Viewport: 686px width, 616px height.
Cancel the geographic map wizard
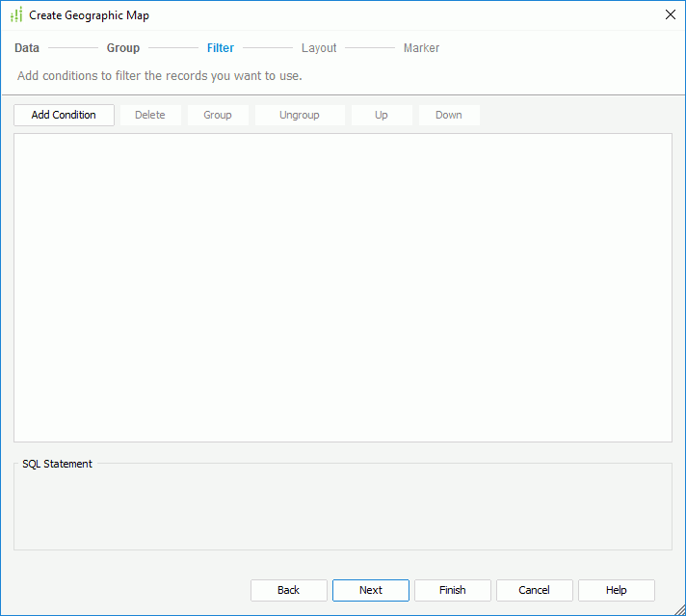pos(535,590)
